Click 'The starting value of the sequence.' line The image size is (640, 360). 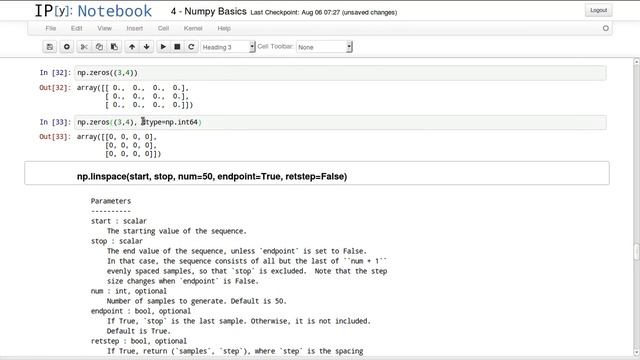(x=177, y=231)
